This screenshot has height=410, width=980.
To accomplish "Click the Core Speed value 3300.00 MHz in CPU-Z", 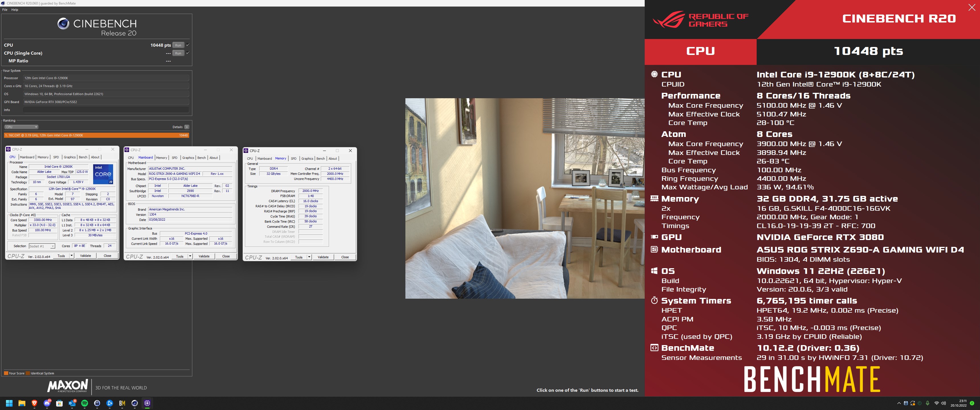I will (x=43, y=220).
